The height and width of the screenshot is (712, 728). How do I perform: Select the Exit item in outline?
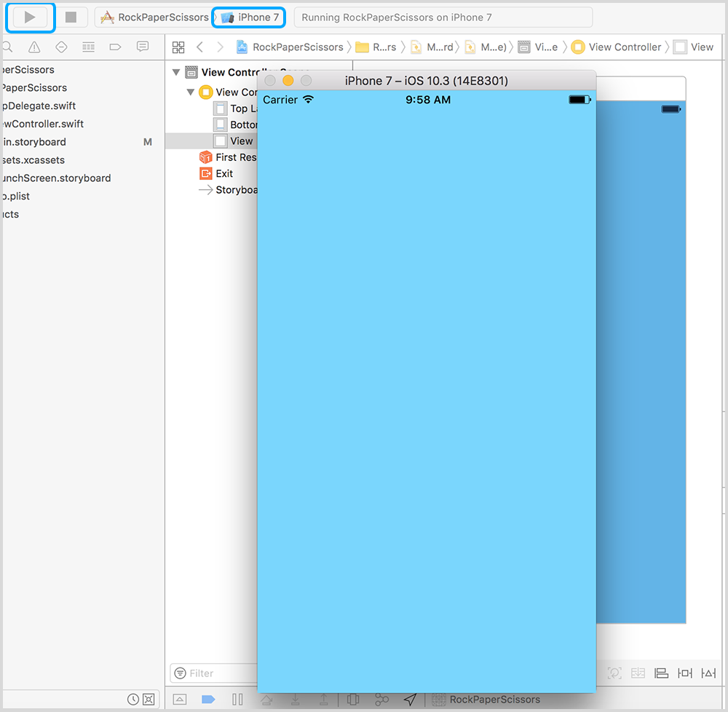[x=223, y=173]
